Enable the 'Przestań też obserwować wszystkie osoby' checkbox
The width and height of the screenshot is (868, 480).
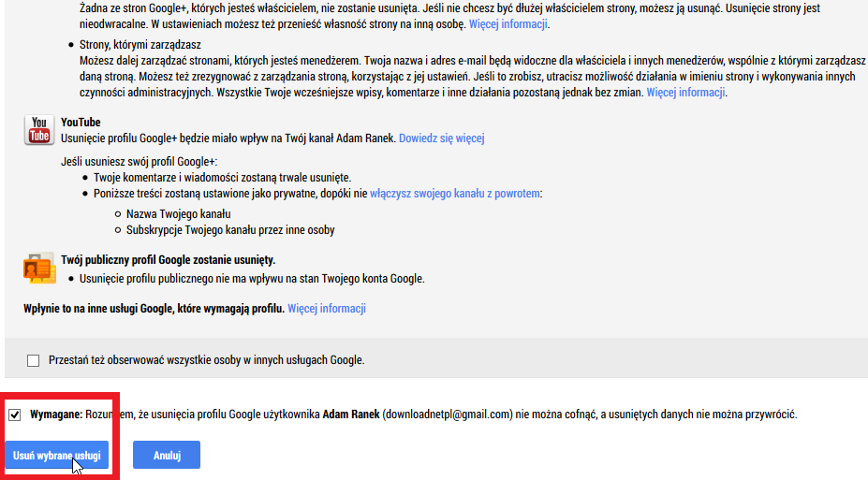click(x=33, y=360)
